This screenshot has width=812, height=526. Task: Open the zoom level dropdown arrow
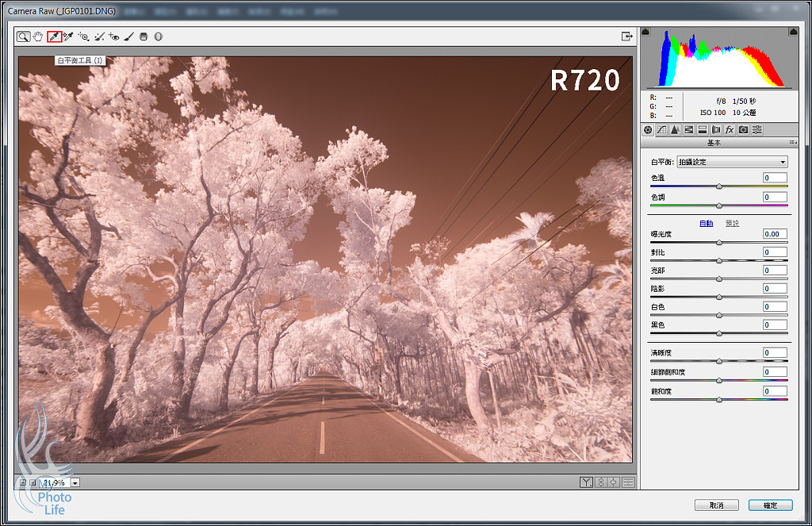(x=75, y=482)
